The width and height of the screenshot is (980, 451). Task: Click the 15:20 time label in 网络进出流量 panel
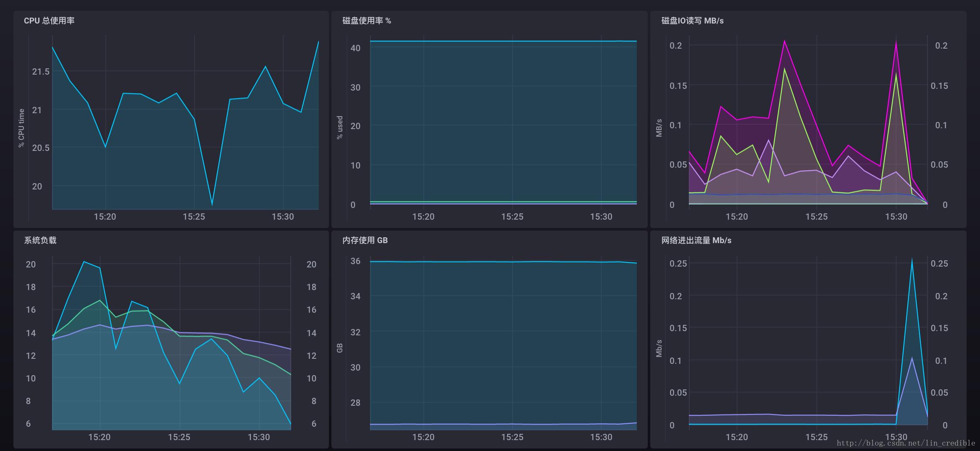click(x=737, y=437)
